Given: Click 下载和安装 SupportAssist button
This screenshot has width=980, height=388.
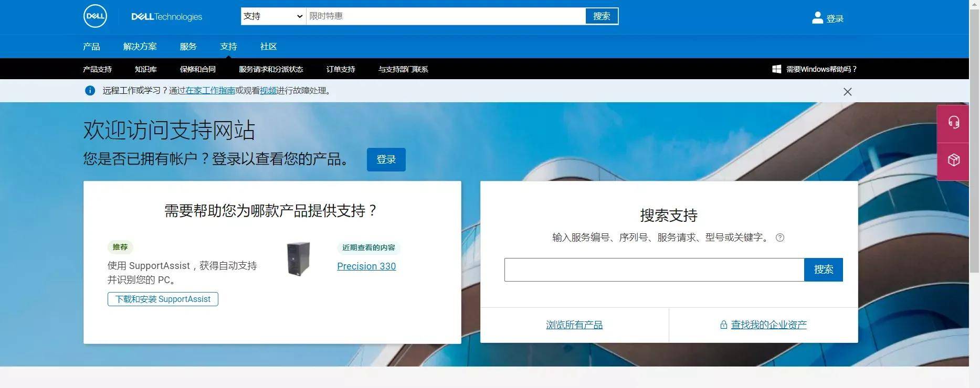Looking at the screenshot, I should [163, 299].
